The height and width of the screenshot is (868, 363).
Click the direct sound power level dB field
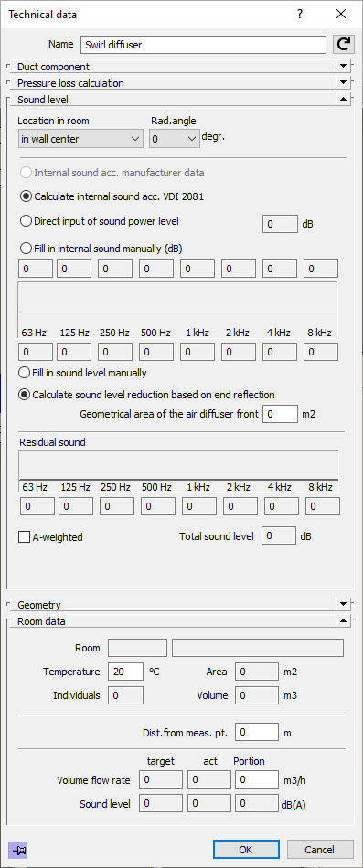pyautogui.click(x=280, y=224)
